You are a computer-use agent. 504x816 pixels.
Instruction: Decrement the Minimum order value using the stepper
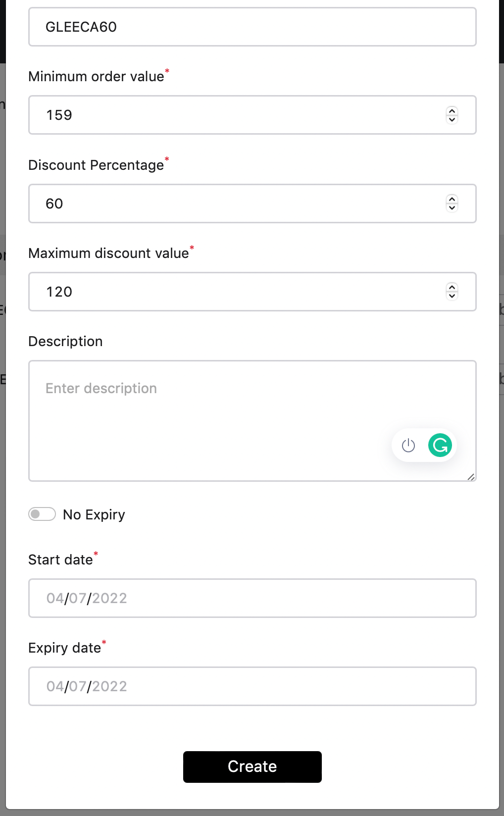click(x=452, y=119)
